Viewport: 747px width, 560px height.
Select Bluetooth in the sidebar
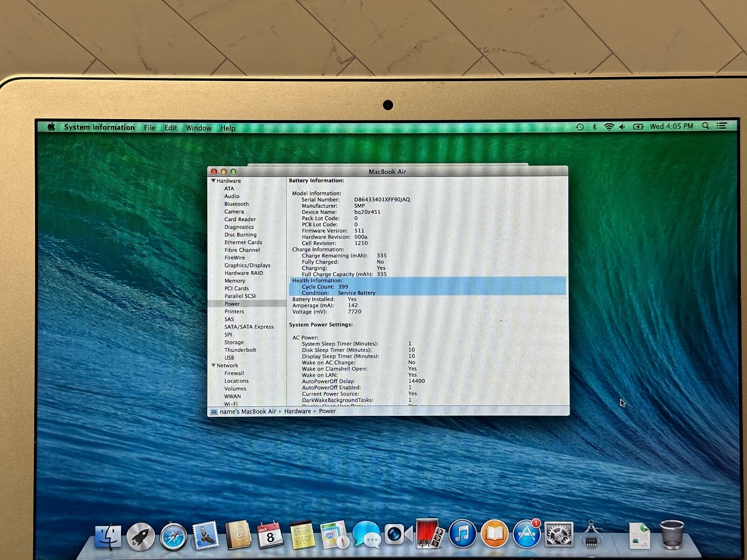tap(237, 204)
